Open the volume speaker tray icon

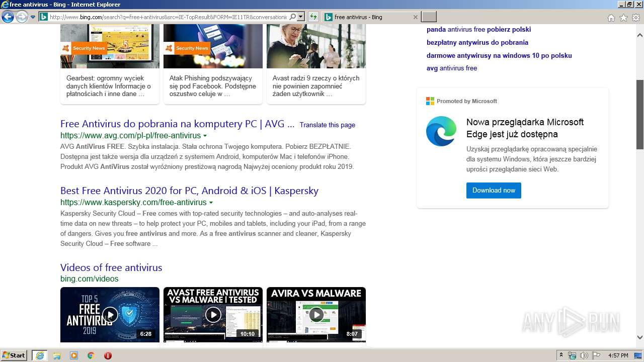pyautogui.click(x=584, y=355)
